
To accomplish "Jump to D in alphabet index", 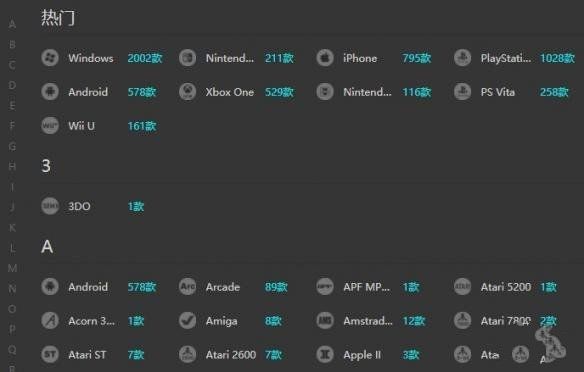I will pos(12,85).
